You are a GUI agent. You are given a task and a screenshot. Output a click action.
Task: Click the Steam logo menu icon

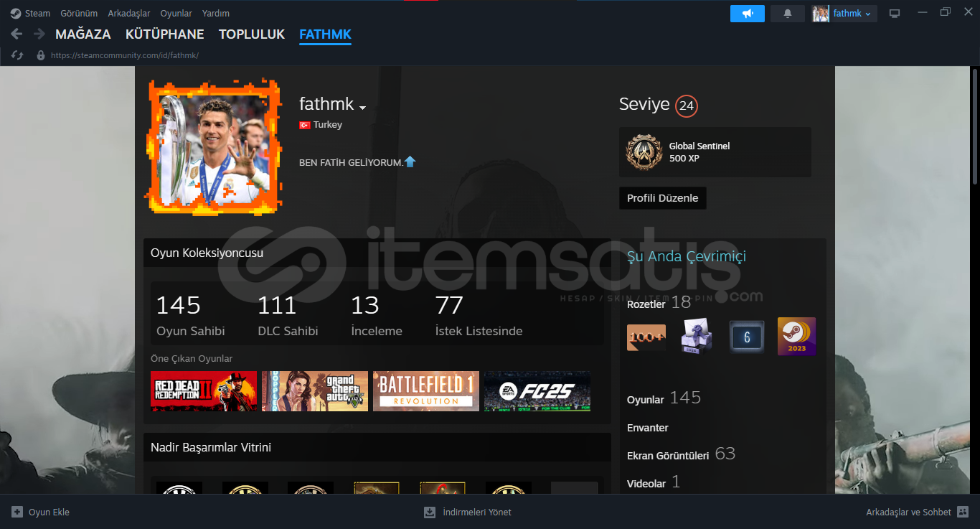16,14
